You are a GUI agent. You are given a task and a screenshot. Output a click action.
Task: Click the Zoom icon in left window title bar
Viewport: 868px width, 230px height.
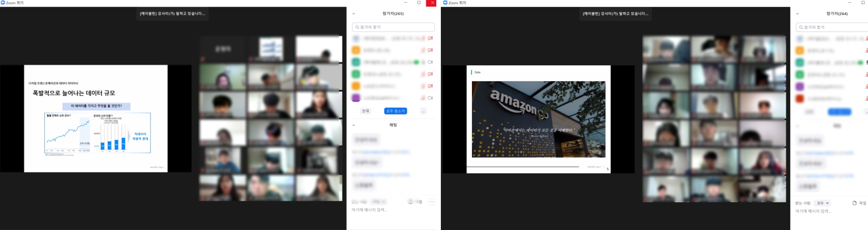(x=3, y=3)
